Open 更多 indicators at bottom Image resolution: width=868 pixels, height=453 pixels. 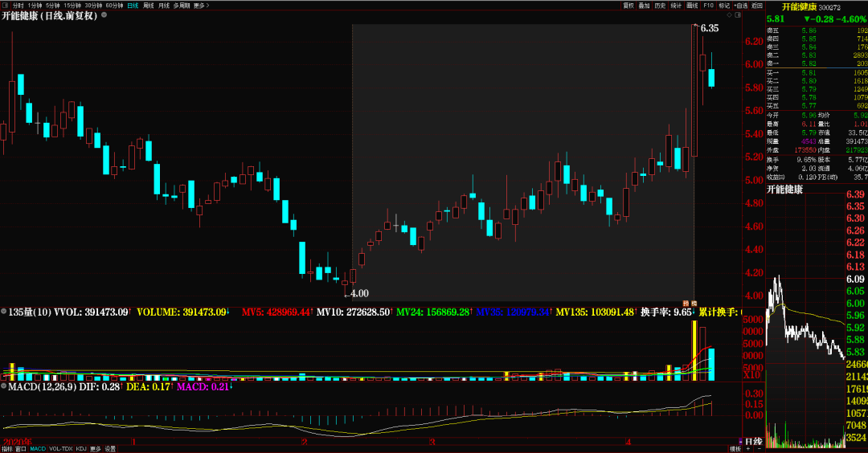[x=95, y=449]
